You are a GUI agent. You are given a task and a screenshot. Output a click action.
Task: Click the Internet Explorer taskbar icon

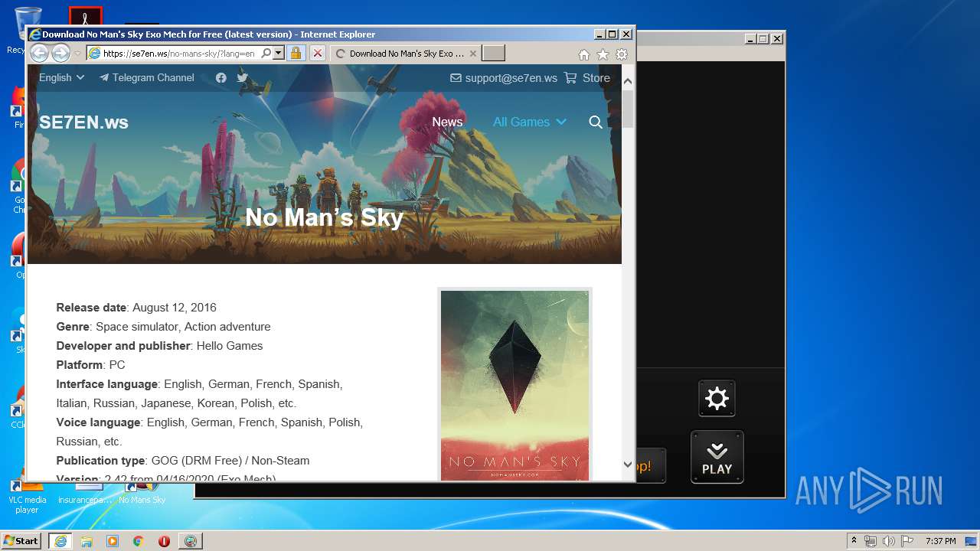click(60, 541)
